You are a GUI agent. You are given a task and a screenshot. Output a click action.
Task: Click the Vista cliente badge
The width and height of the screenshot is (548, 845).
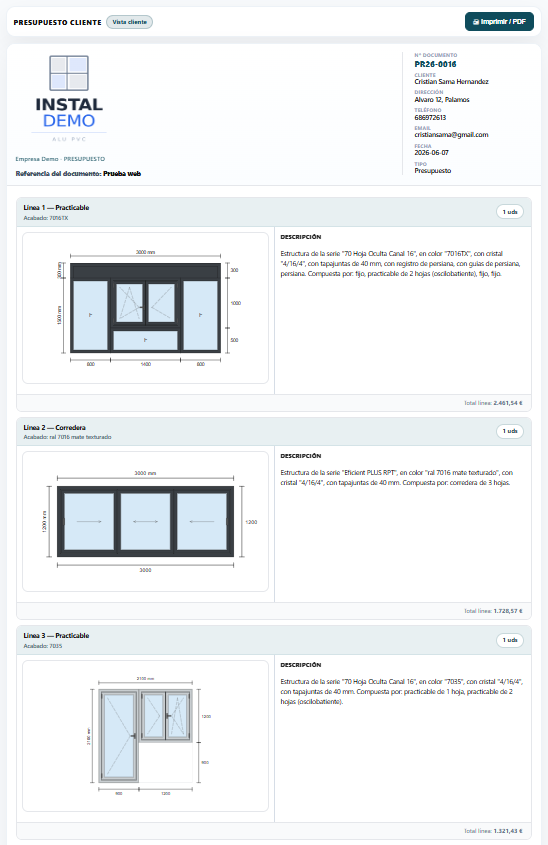129,22
